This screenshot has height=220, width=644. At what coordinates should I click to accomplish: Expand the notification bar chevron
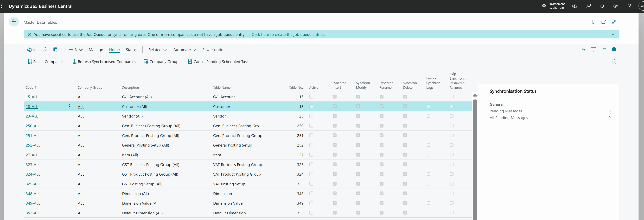point(613,35)
